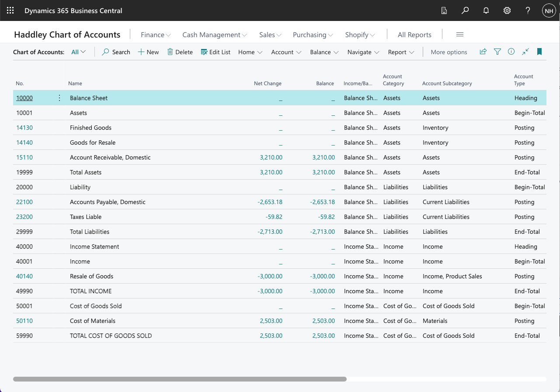Expand the Cash Management dropdown

215,35
